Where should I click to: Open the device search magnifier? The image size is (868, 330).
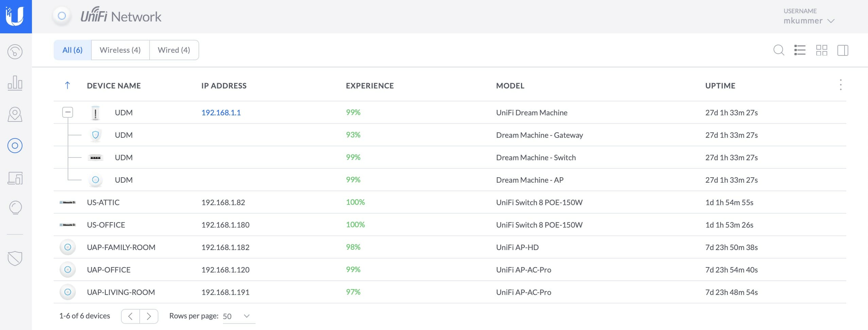click(779, 50)
